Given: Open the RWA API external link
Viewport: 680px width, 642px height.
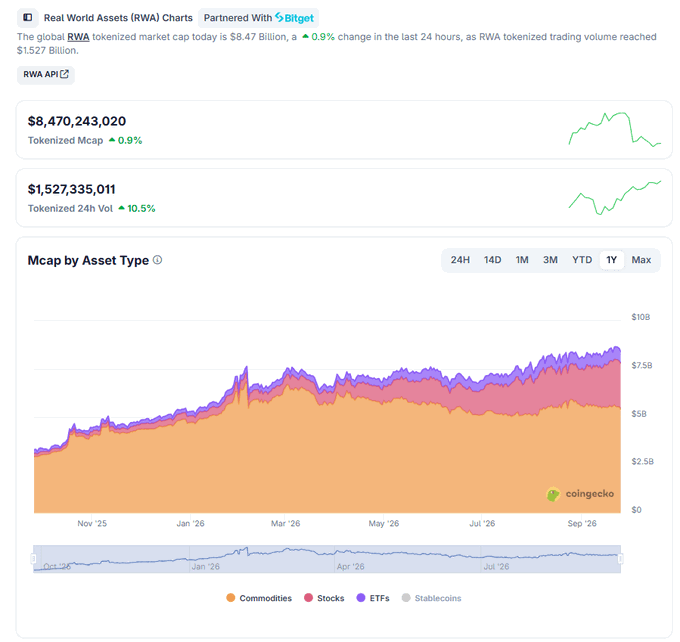Looking at the screenshot, I should (46, 75).
